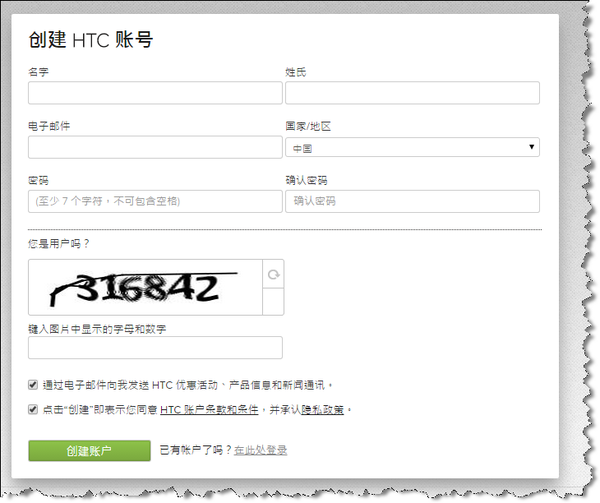Focus the 电子邮件 email input field
This screenshot has width=600, height=503.
click(155, 147)
